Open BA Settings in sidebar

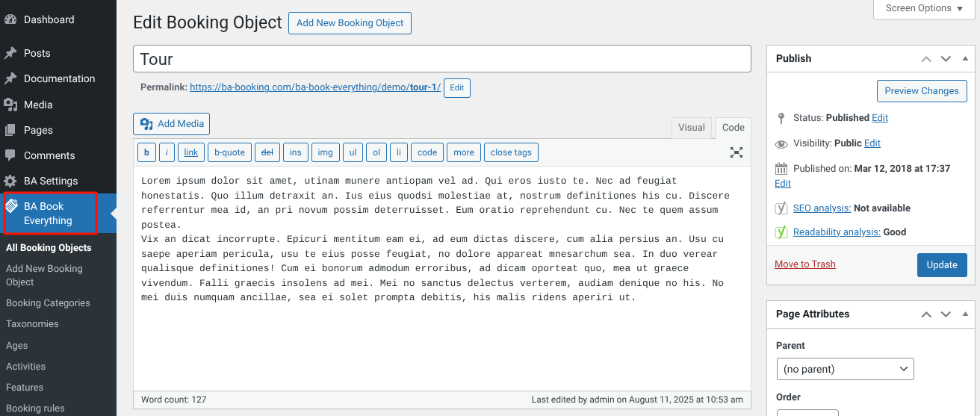[x=50, y=181]
